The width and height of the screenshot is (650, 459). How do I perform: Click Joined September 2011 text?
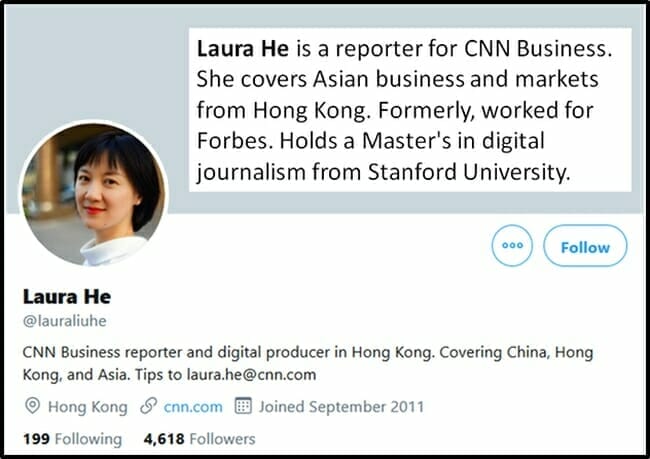tap(342, 407)
